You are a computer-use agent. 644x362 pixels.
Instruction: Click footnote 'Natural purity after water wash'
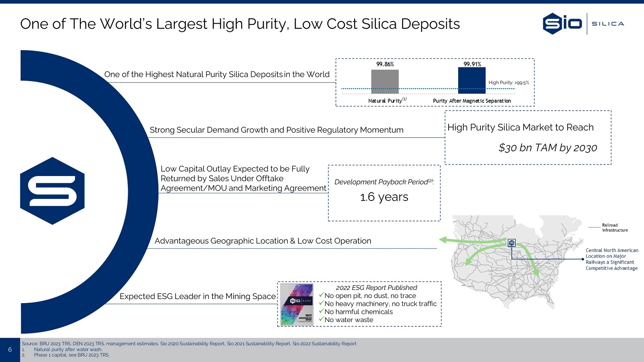68,350
